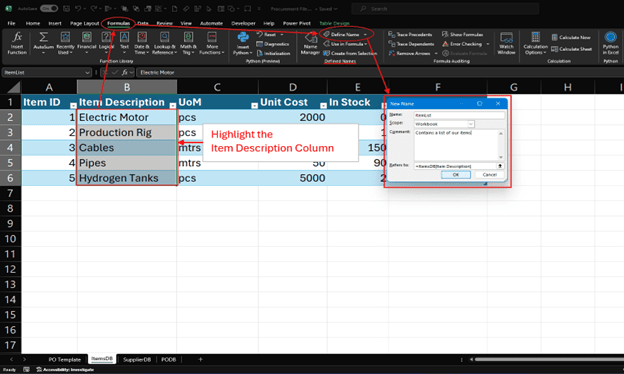This screenshot has width=624, height=374.
Task: Click the Error Checking icon
Action: (445, 44)
